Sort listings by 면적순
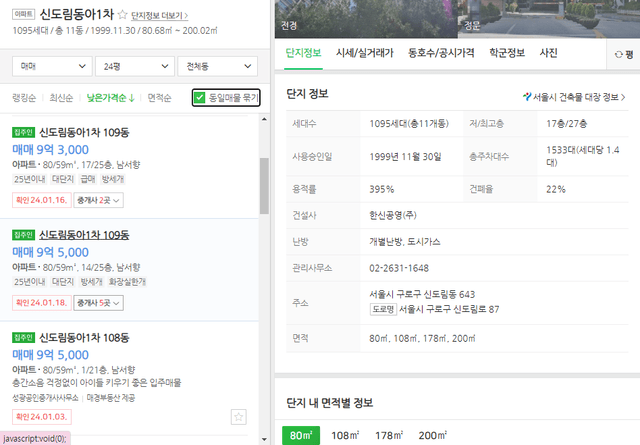 159,98
